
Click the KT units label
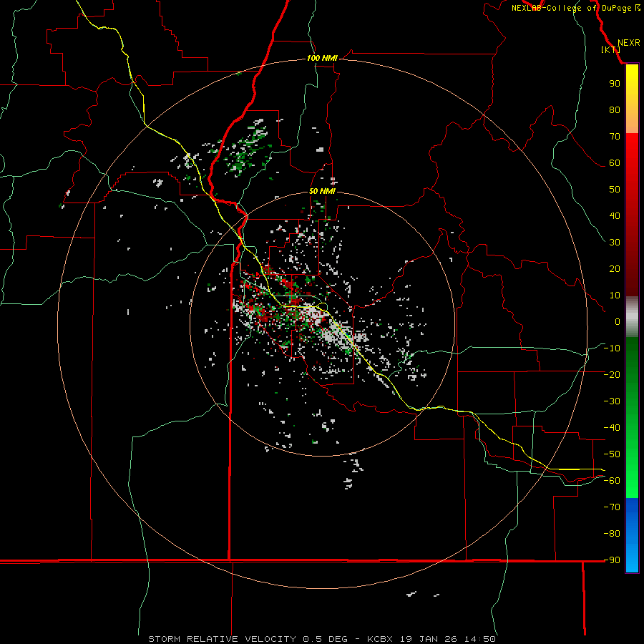(x=611, y=49)
